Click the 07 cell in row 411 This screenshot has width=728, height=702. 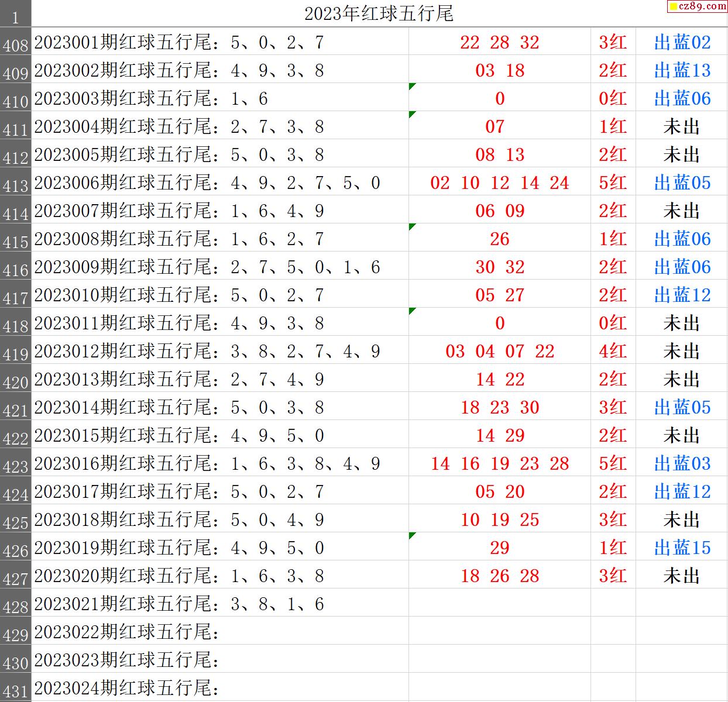tap(500, 126)
